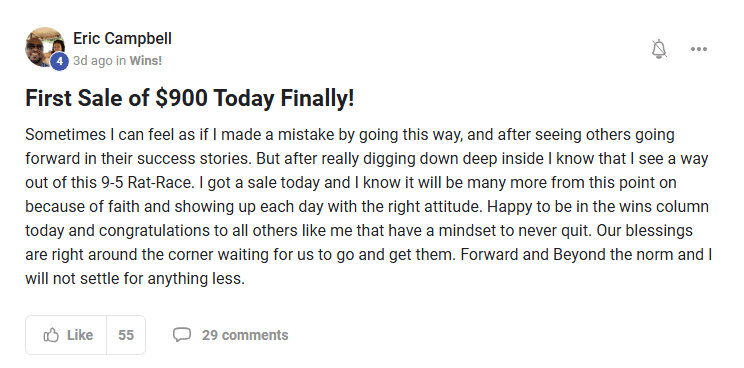The height and width of the screenshot is (368, 744).
Task: Click the Like label text
Action: tap(80, 335)
